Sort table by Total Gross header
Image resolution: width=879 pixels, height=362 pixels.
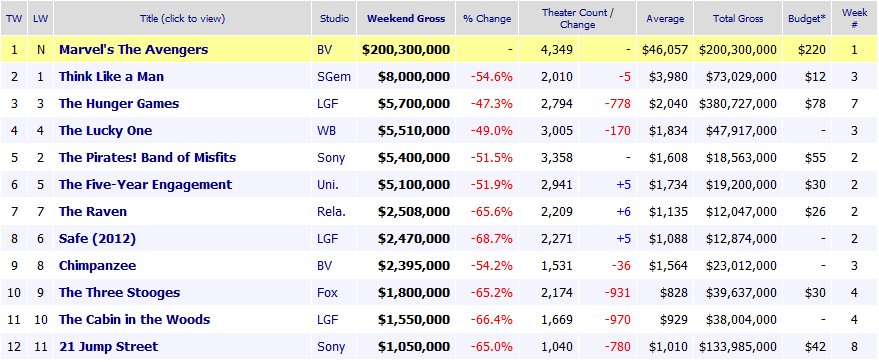pos(738,18)
